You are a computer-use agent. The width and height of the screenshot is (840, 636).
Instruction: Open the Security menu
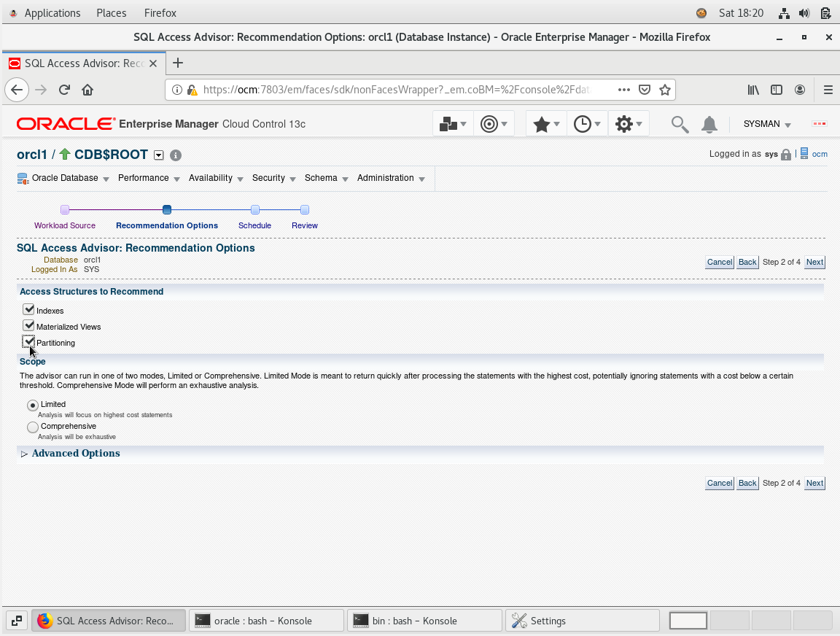coord(273,178)
